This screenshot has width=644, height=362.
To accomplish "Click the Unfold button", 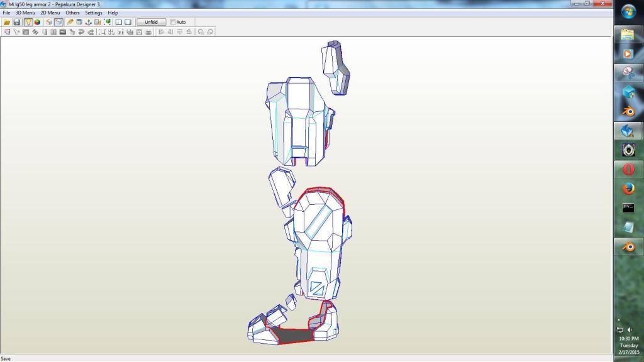I will [x=151, y=22].
